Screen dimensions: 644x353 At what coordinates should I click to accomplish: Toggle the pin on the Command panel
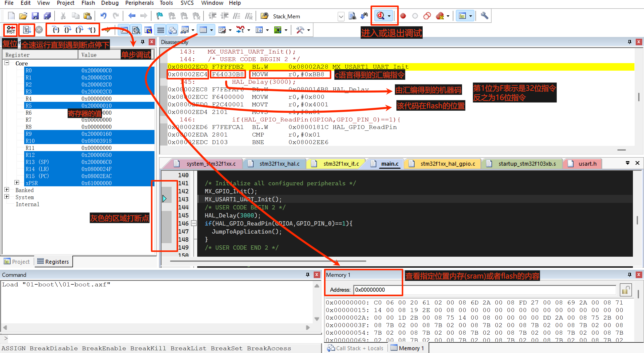[307, 275]
